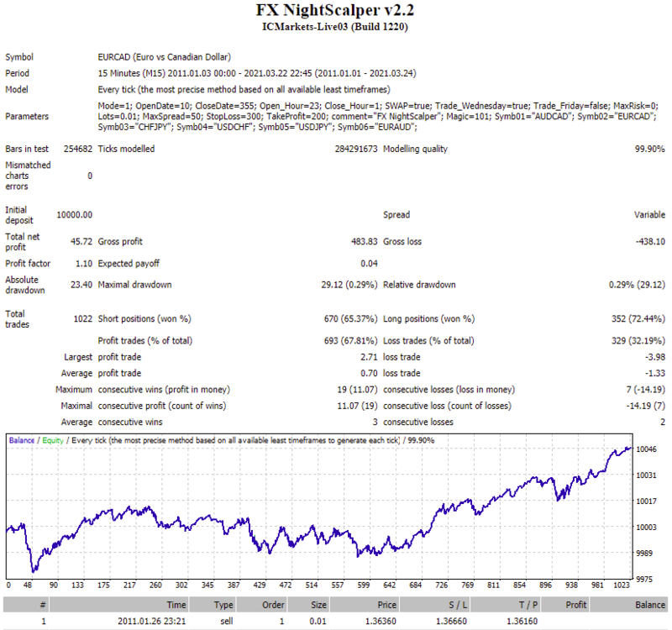The height and width of the screenshot is (630, 672).
Task: Select the 2.71 largest profit trade value
Action: point(369,357)
